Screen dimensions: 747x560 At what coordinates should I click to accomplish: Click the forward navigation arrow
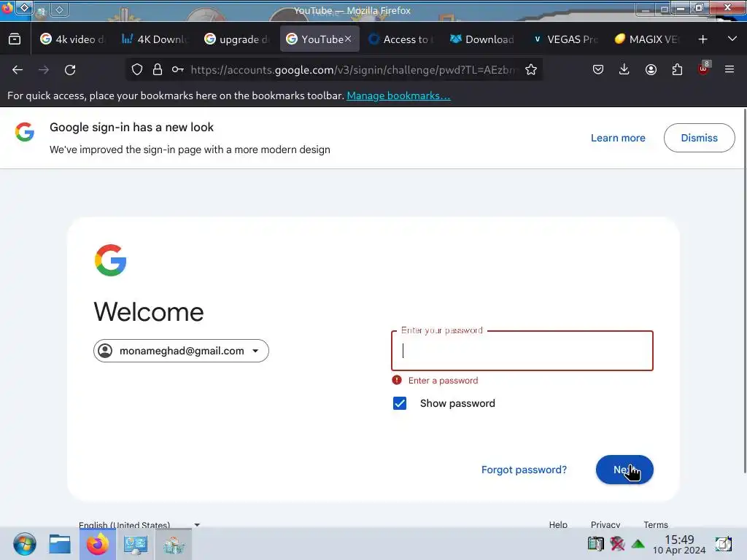tap(44, 70)
